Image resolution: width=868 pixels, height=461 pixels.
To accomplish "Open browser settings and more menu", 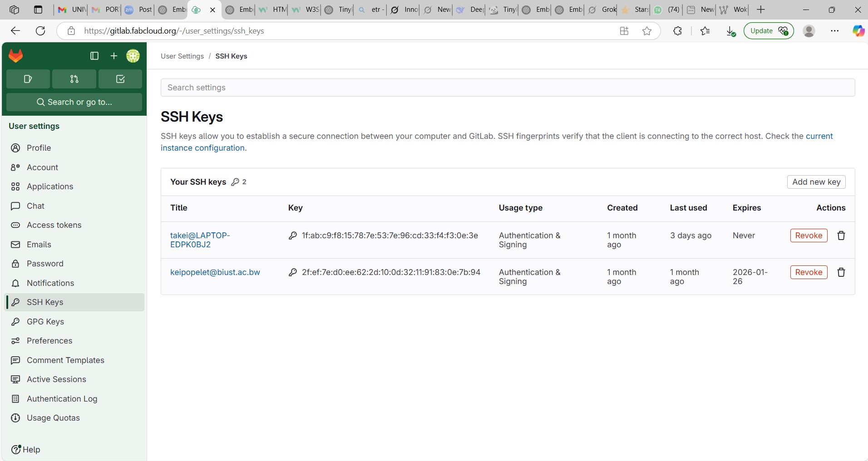I will (834, 31).
